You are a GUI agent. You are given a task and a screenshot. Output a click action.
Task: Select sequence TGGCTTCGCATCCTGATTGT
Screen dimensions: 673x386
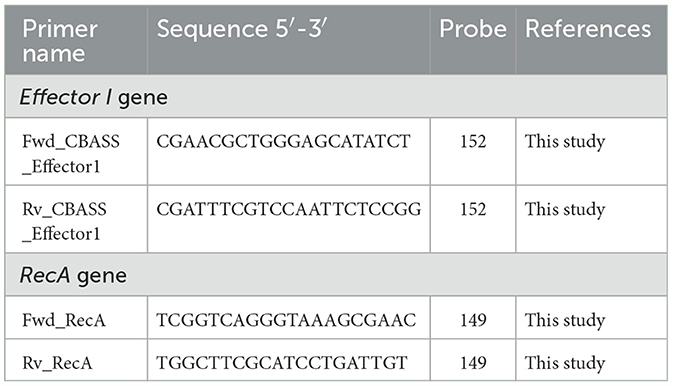pyautogui.click(x=282, y=363)
